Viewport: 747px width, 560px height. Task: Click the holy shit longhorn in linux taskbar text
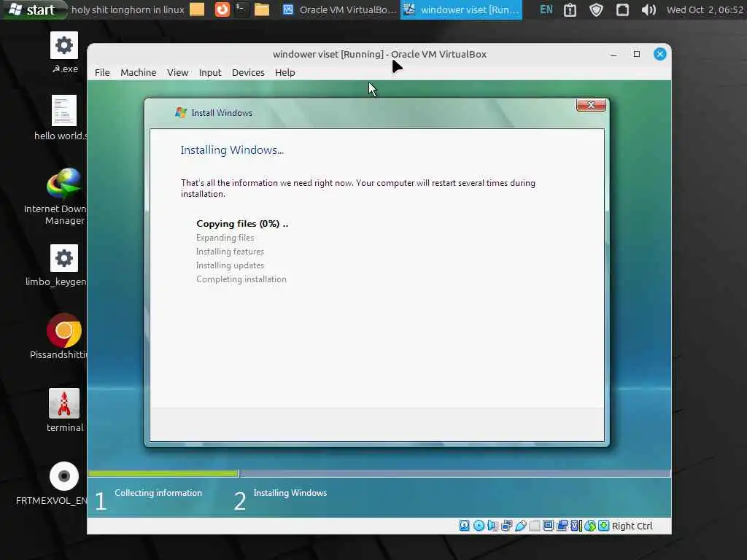pyautogui.click(x=128, y=9)
